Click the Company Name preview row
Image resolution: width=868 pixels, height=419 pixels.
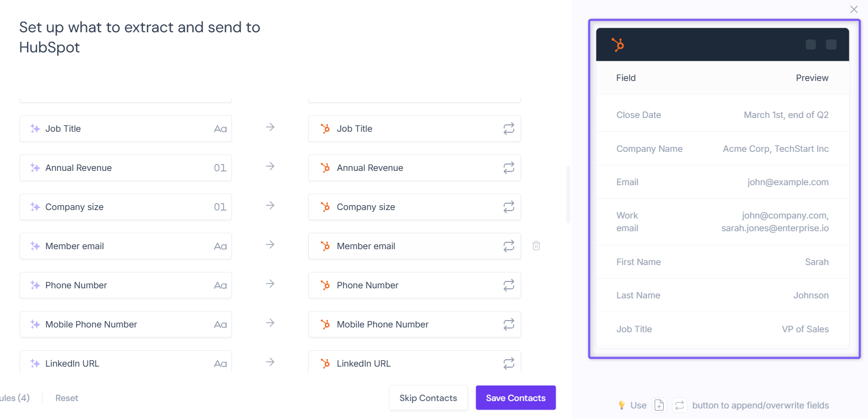click(x=722, y=149)
